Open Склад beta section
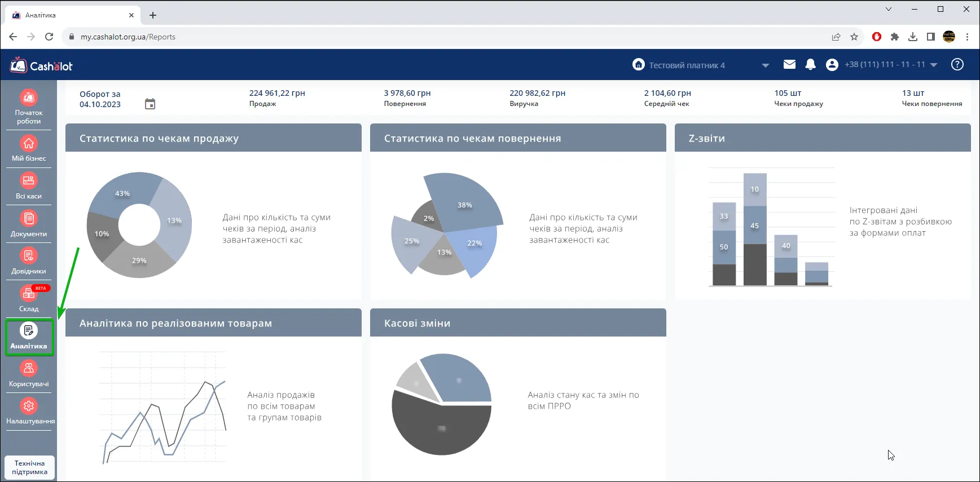Screen dimensions: 980x482 29,299
